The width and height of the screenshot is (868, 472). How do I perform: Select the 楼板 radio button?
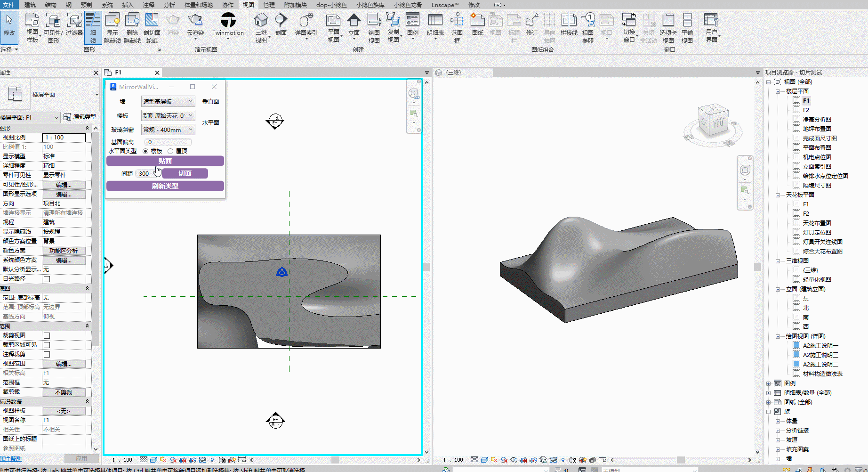click(x=145, y=151)
